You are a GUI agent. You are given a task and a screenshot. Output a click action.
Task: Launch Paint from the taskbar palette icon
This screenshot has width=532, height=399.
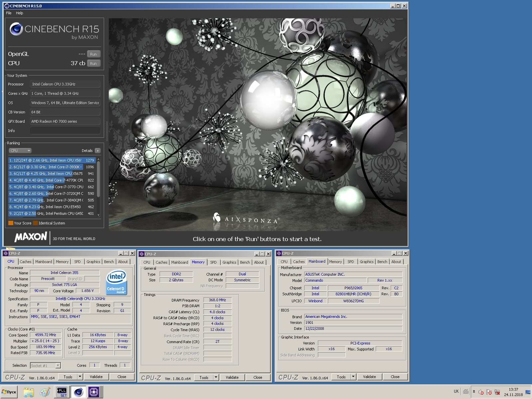[45, 392]
